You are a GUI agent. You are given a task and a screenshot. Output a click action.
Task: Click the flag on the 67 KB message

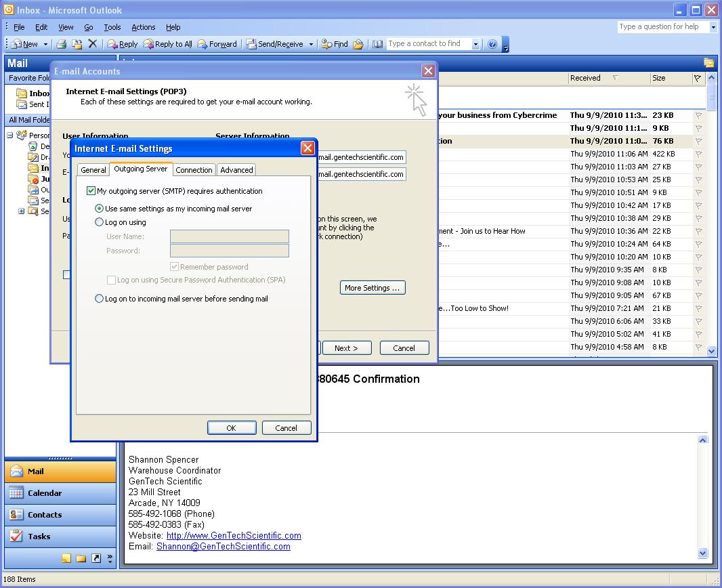(698, 295)
